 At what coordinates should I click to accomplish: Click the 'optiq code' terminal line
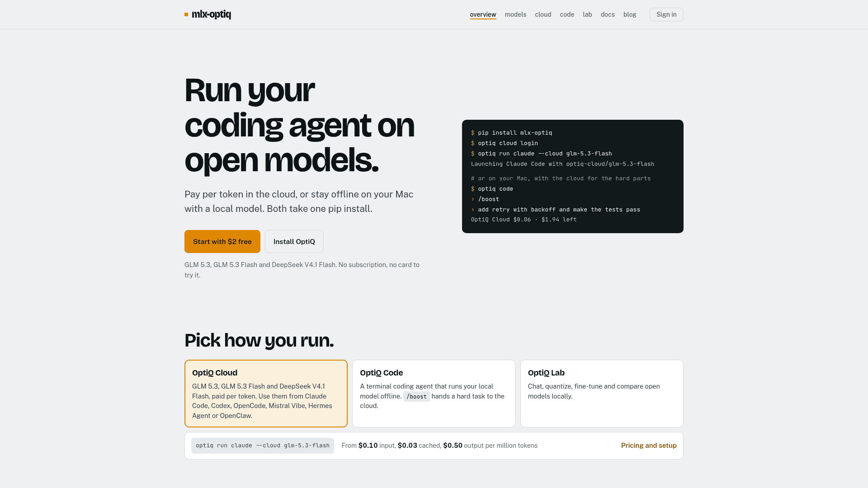tap(492, 189)
